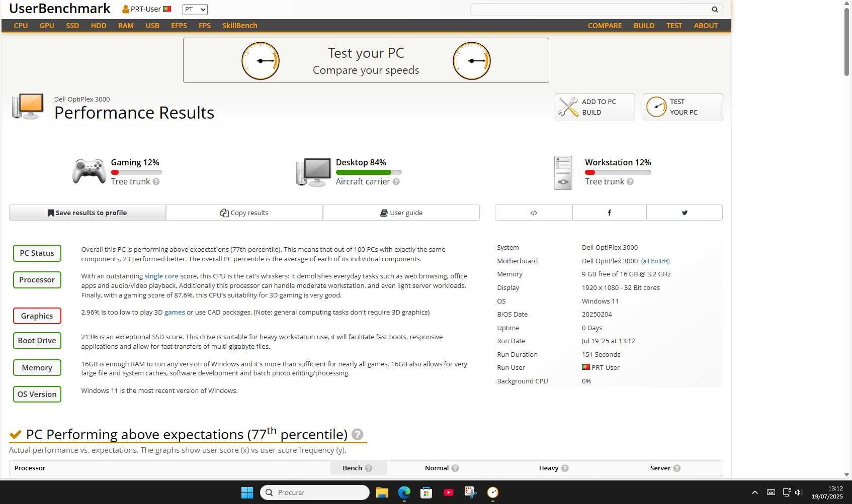Screen dimensions: 852x504
Task: Click the Procurar taskbar search box
Action: (x=315, y=492)
